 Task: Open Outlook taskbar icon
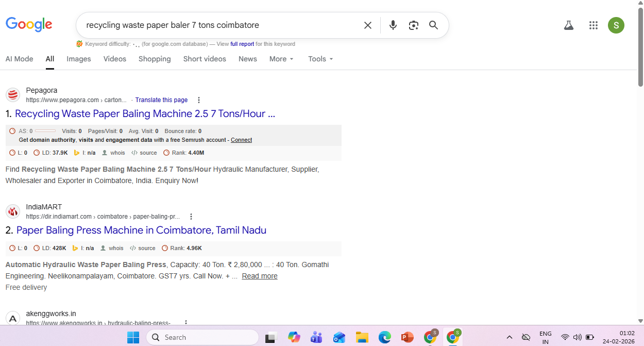click(x=339, y=337)
